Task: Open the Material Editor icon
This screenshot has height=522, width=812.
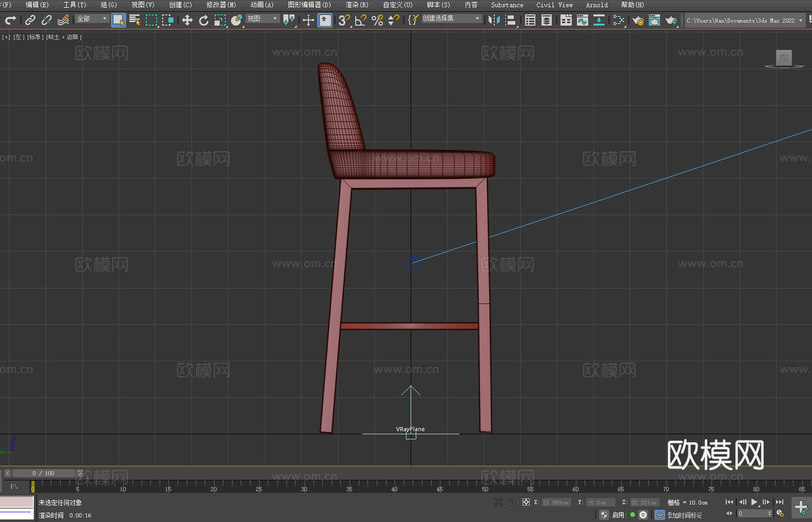Action: coord(618,20)
